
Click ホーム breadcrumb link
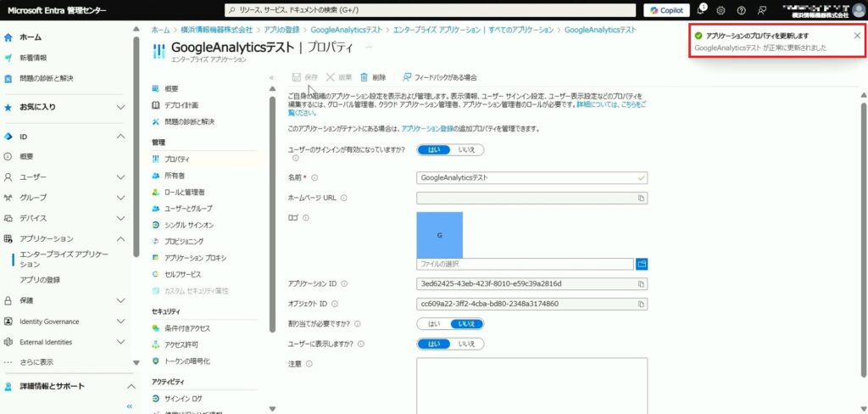[160, 30]
